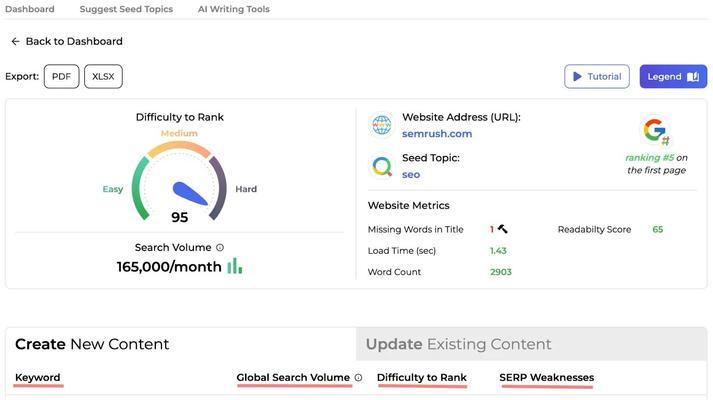The height and width of the screenshot is (400, 713).
Task: Click the play triangle icon in Tutorial
Action: tap(577, 76)
